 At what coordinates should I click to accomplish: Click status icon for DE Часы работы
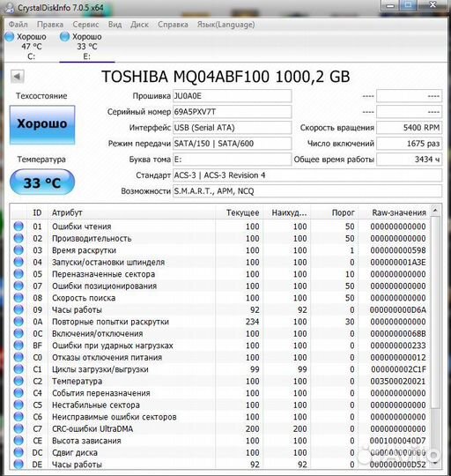[18, 464]
